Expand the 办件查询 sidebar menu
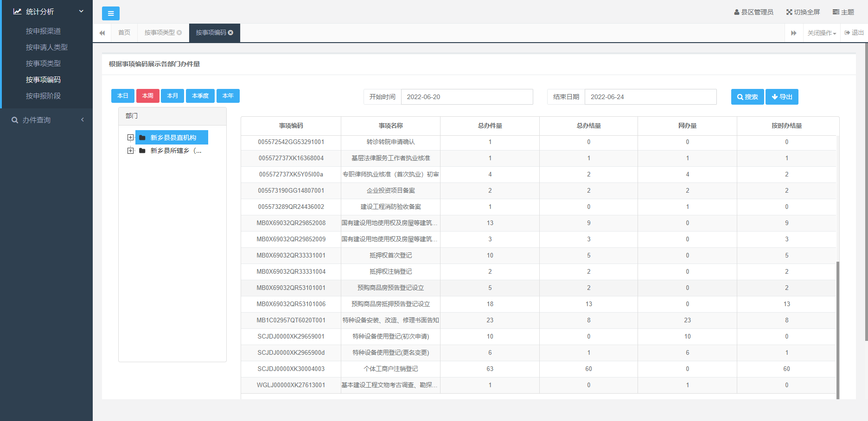 pos(46,120)
